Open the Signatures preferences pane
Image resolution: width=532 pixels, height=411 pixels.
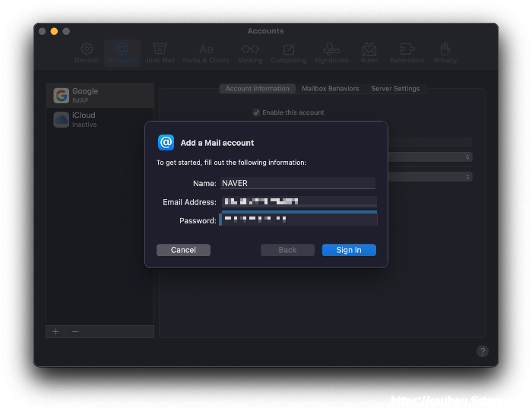[x=331, y=53]
